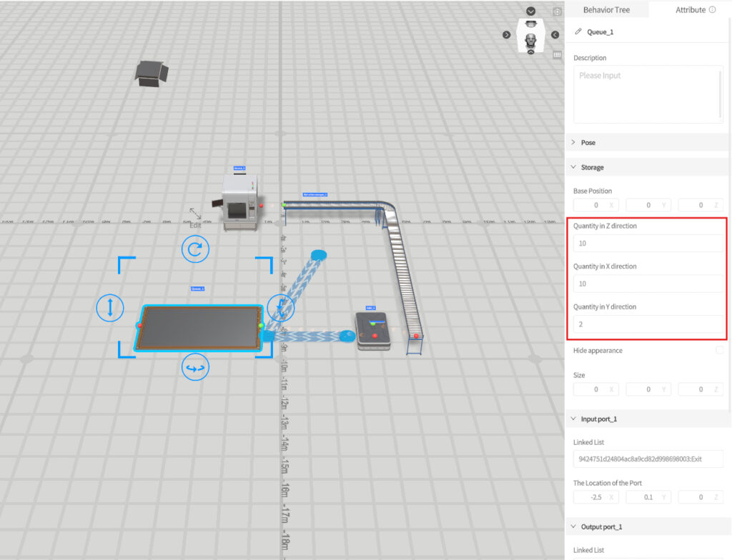Toggle the grid display icon in viewport
The width and height of the screenshot is (732, 560).
557,54
